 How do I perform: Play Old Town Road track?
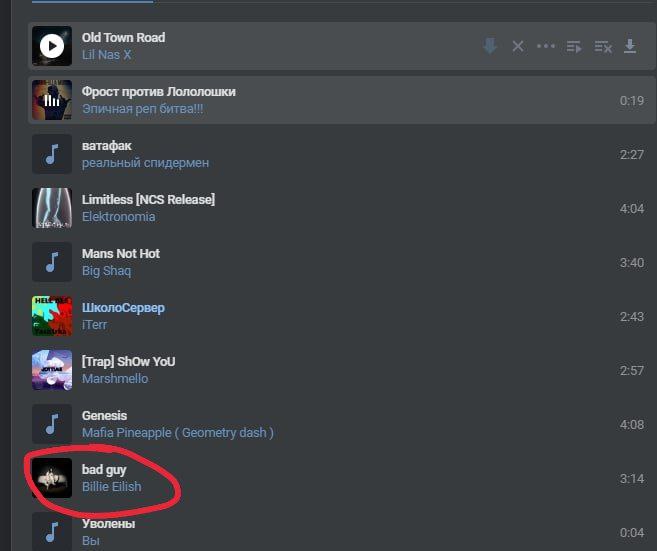52,46
